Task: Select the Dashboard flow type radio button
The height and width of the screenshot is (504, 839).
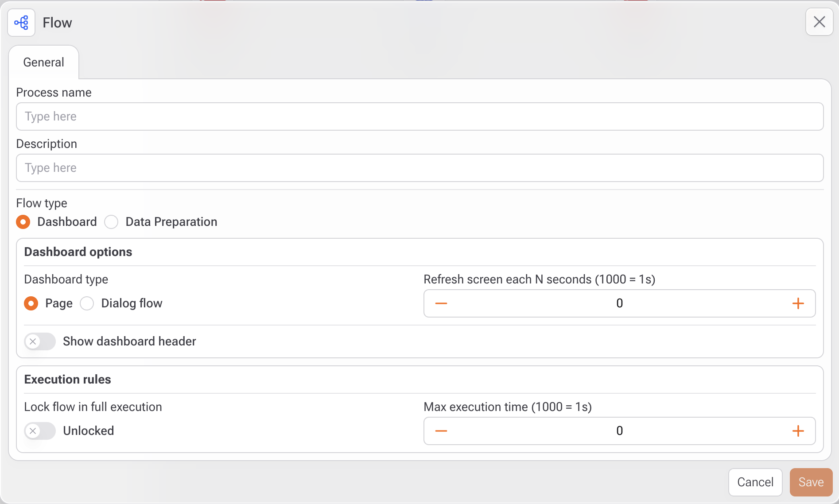Action: [23, 222]
